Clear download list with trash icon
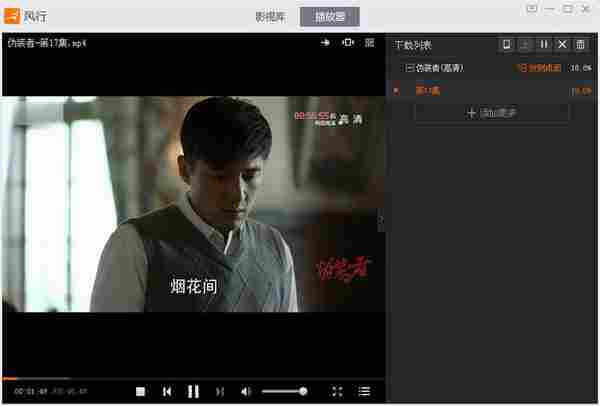The height and width of the screenshot is (406, 600). 580,44
